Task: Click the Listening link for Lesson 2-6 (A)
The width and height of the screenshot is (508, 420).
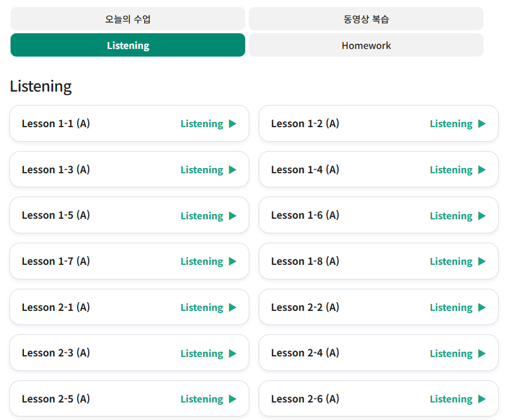Action: pyautogui.click(x=451, y=399)
